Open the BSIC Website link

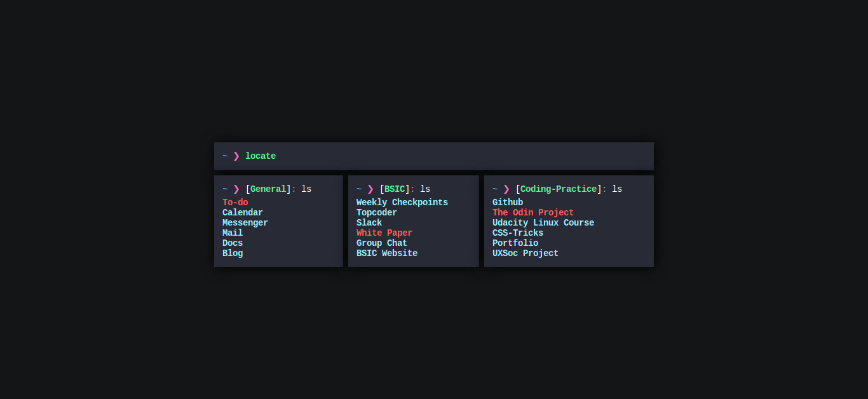(387, 254)
